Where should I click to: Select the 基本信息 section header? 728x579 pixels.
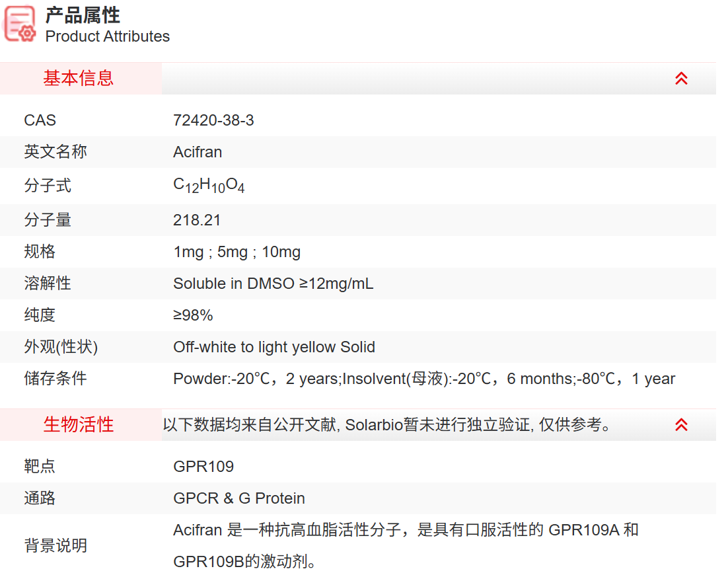pyautogui.click(x=79, y=79)
